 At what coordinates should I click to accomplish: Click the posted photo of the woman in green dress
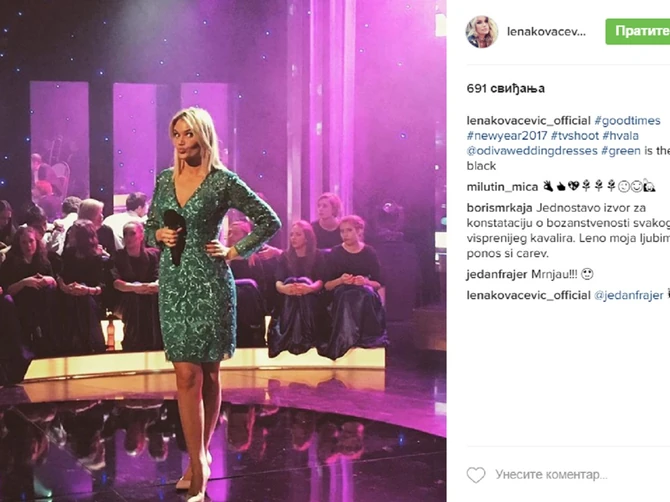click(x=223, y=251)
